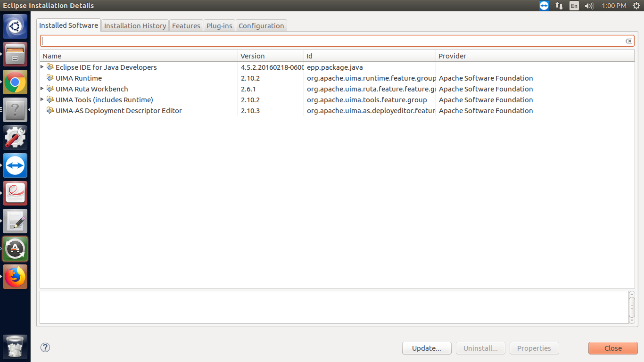The width and height of the screenshot is (644, 362).
Task: Expand Eclipse IDE for Java Developers entry
Action: point(42,67)
